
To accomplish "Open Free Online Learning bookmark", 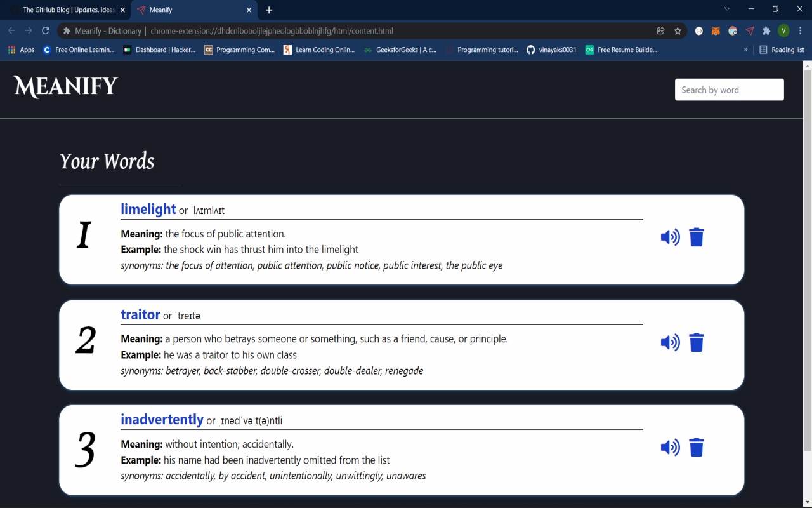I will coord(79,50).
